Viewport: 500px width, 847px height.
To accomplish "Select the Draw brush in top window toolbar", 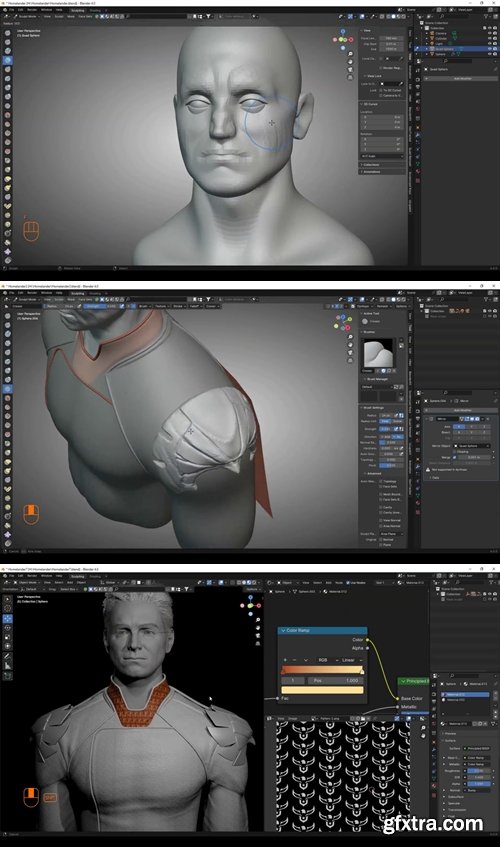I will coord(8,33).
